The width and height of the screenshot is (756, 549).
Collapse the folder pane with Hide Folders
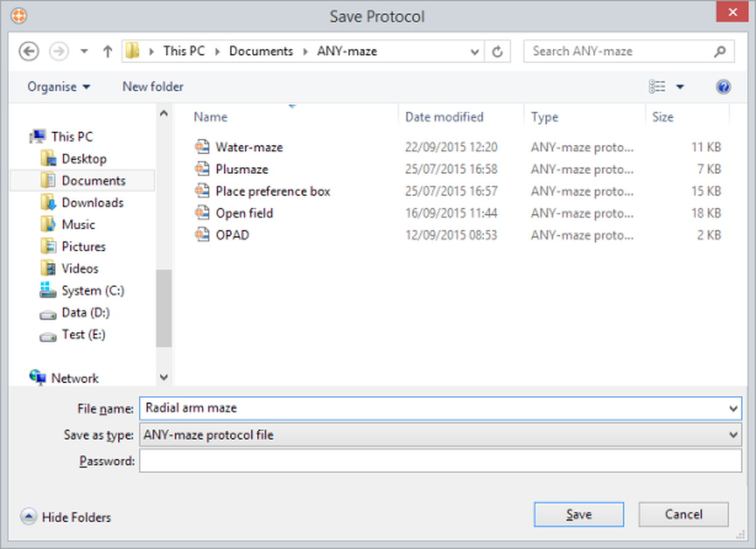[x=66, y=517]
